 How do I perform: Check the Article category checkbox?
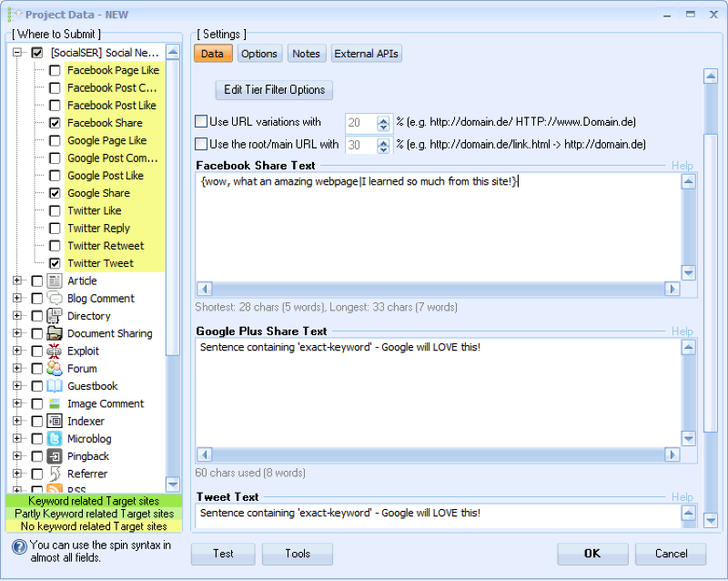37,280
